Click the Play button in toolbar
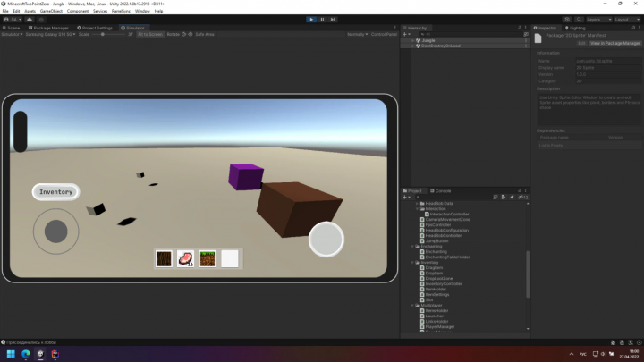 [311, 20]
